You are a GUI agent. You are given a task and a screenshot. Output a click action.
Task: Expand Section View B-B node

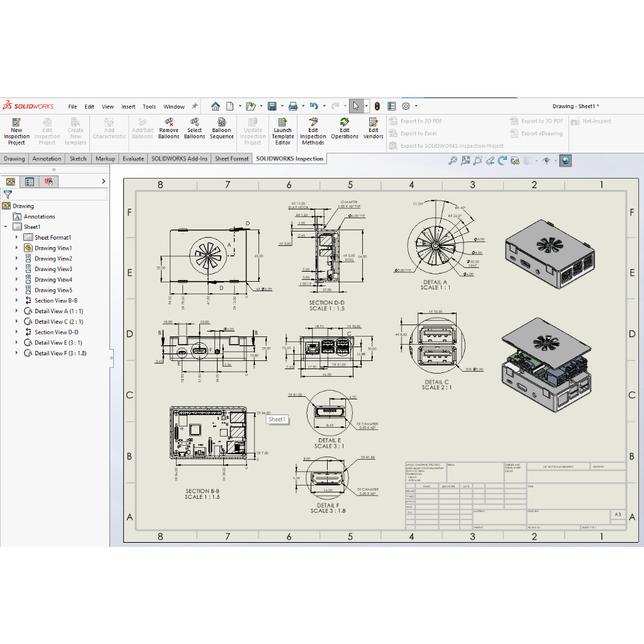point(16,301)
